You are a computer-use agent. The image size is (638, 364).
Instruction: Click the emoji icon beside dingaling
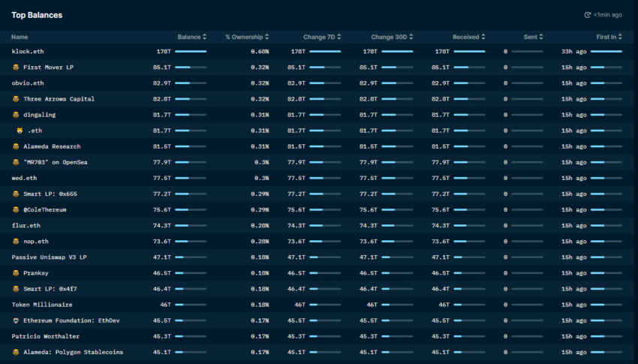(16, 115)
